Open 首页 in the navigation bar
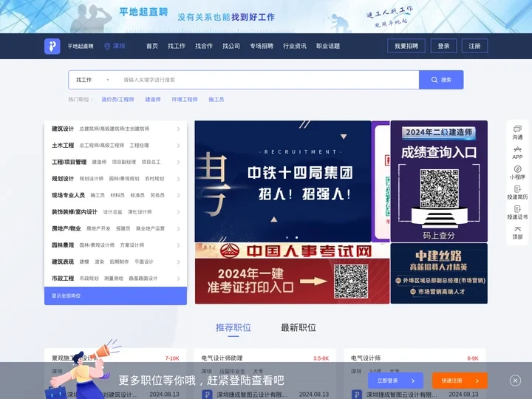The width and height of the screenshot is (532, 399). point(152,46)
